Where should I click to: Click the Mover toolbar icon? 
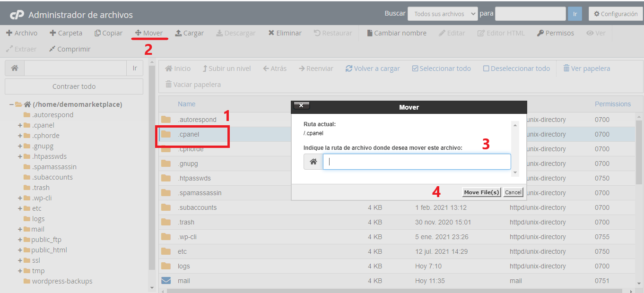click(138, 33)
